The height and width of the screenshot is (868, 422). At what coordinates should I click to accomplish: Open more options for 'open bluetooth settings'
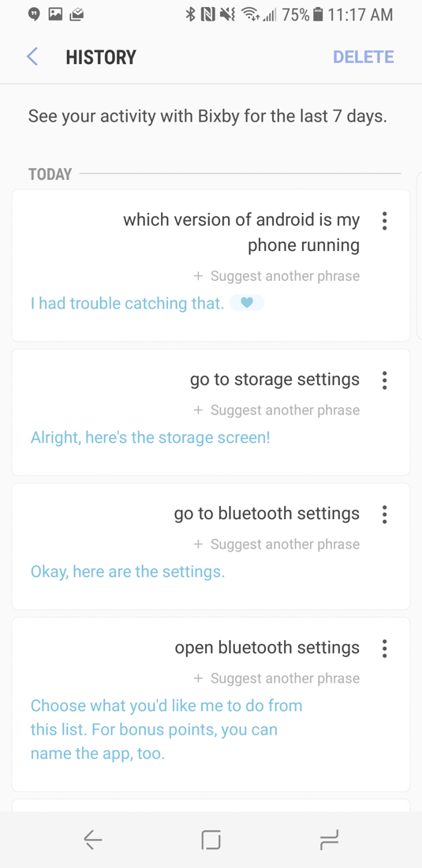384,648
